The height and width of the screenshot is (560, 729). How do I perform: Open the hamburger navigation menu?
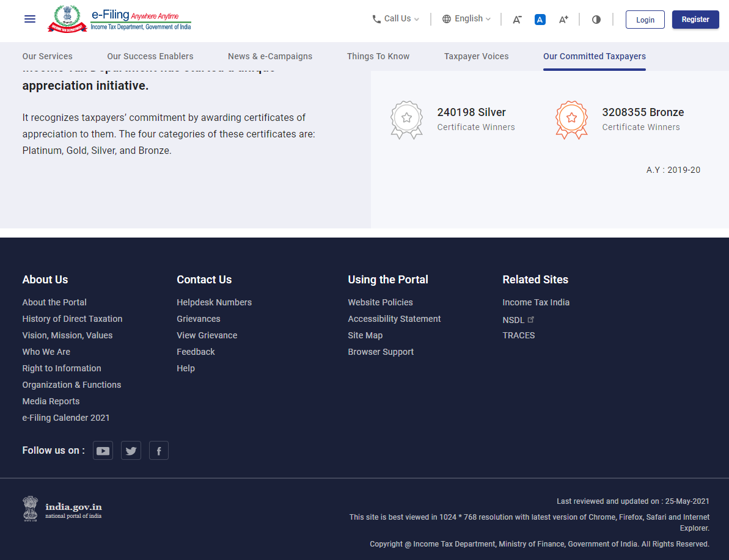(x=29, y=19)
